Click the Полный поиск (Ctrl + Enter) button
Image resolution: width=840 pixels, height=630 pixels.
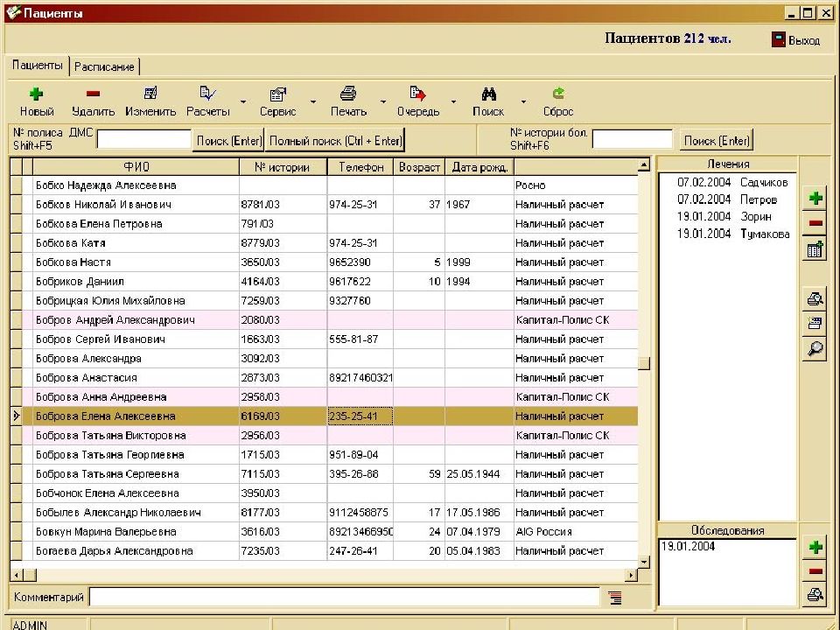pyautogui.click(x=335, y=141)
